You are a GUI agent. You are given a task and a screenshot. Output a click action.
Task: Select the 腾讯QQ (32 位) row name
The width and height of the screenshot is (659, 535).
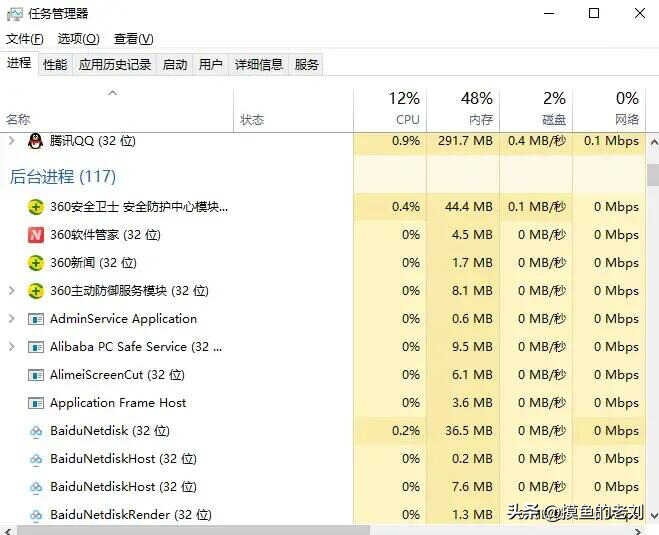(93, 141)
